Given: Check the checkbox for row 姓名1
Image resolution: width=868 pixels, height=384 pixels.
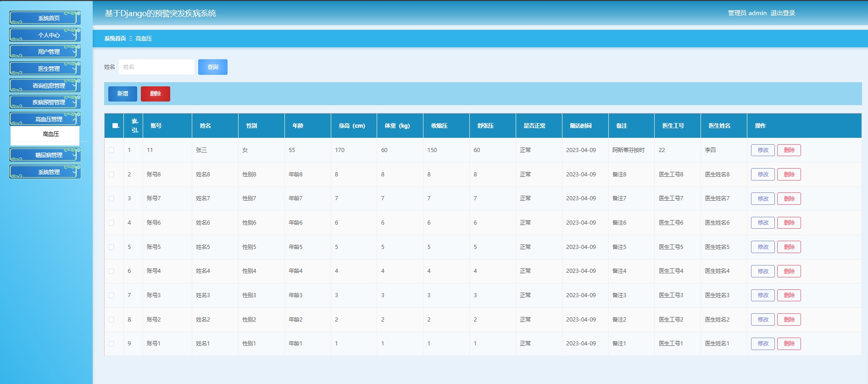Looking at the screenshot, I should tap(111, 344).
